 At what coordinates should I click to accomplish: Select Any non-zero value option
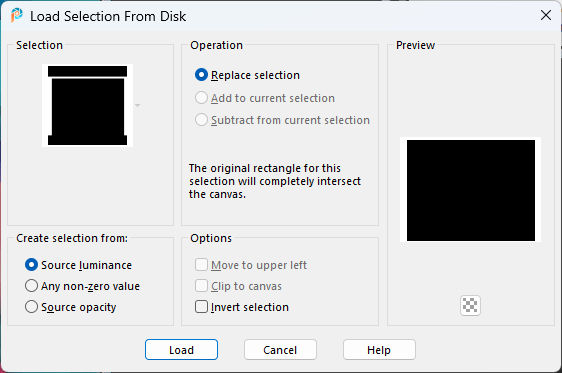tap(31, 286)
